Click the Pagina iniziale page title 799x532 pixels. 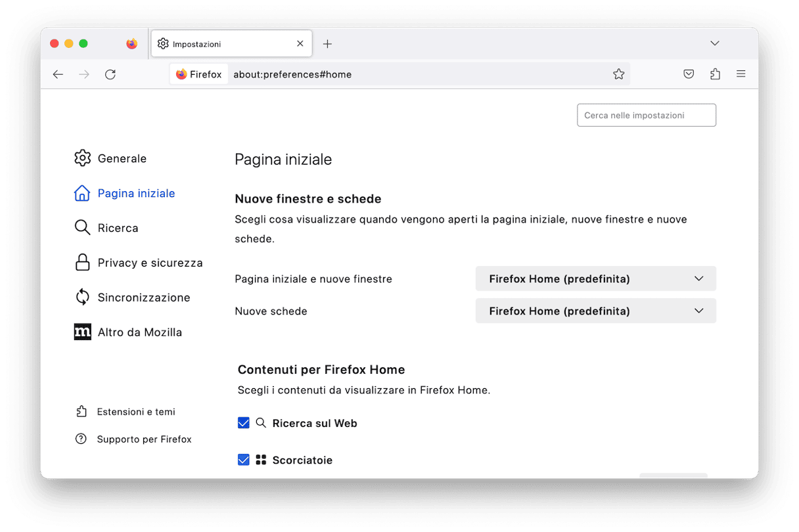(x=283, y=160)
